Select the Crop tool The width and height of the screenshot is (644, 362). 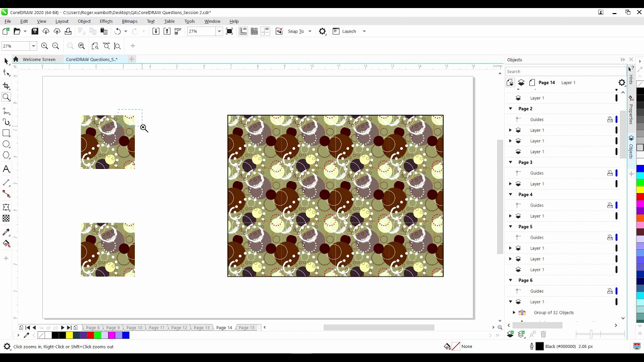tap(6, 86)
